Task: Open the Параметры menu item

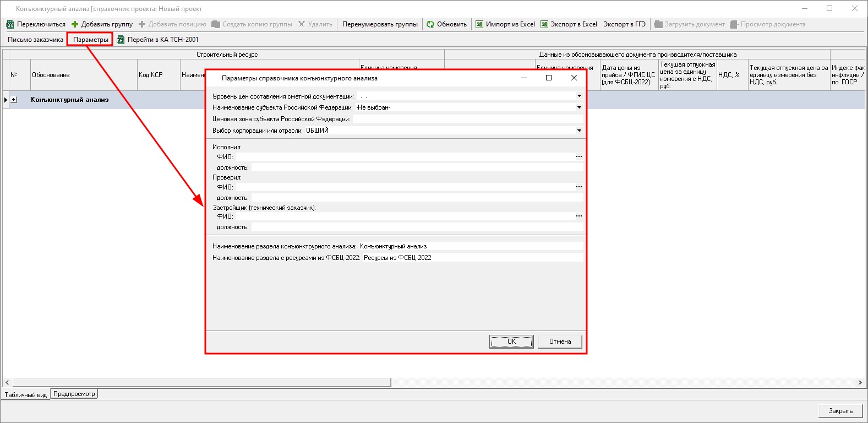Action: pyautogui.click(x=90, y=40)
